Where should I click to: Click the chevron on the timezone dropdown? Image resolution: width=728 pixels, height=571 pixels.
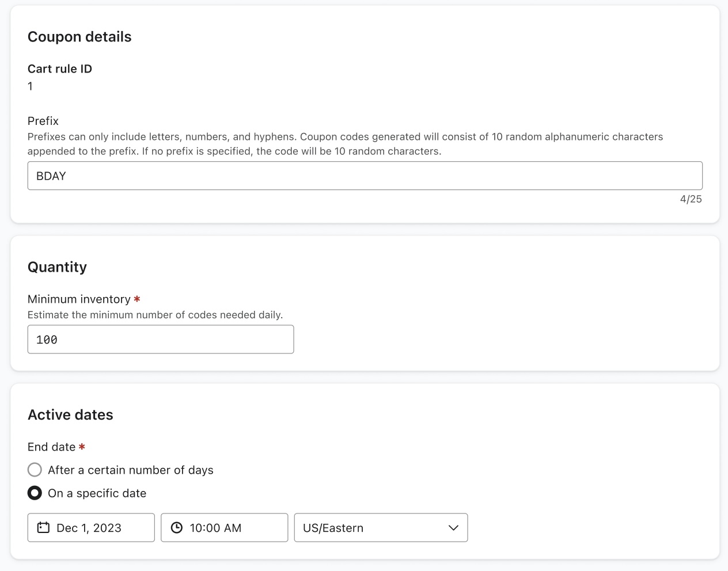454,527
